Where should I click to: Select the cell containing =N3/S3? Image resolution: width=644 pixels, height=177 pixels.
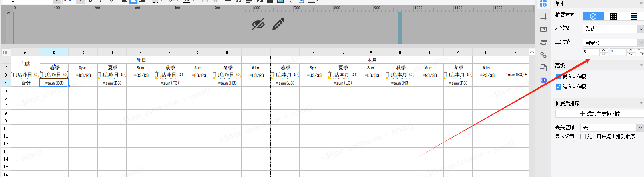point(429,75)
